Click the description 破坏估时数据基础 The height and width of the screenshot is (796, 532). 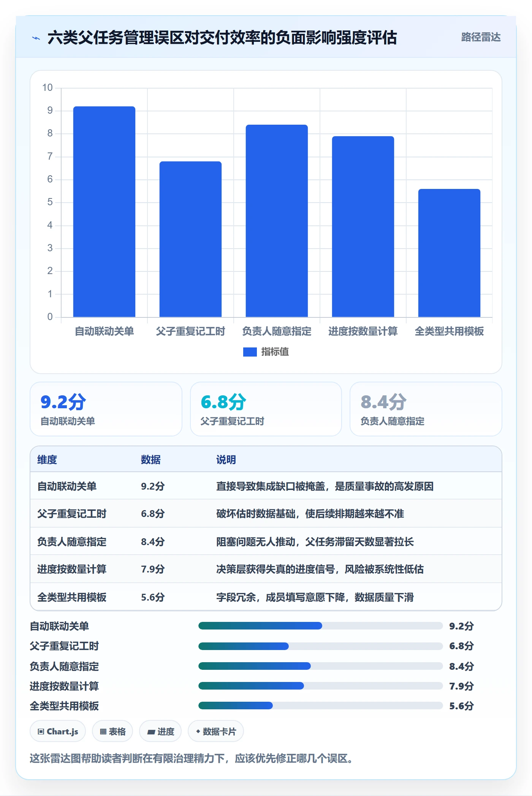(x=310, y=514)
